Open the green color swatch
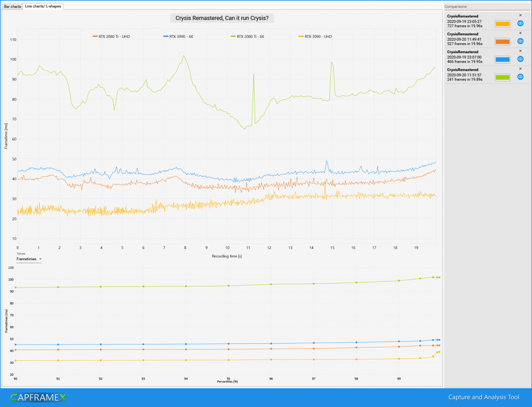Image resolution: width=532 pixels, height=407 pixels. (502, 77)
